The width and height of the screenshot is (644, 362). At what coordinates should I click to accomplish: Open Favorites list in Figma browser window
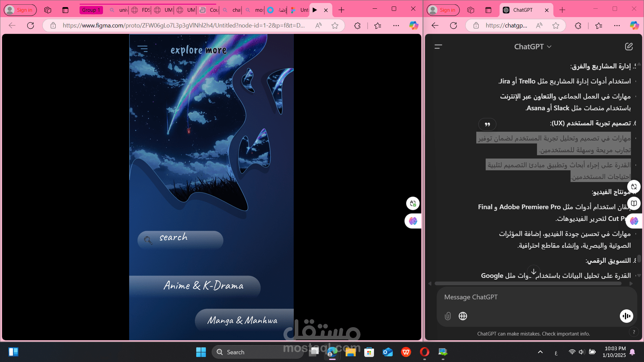378,25
